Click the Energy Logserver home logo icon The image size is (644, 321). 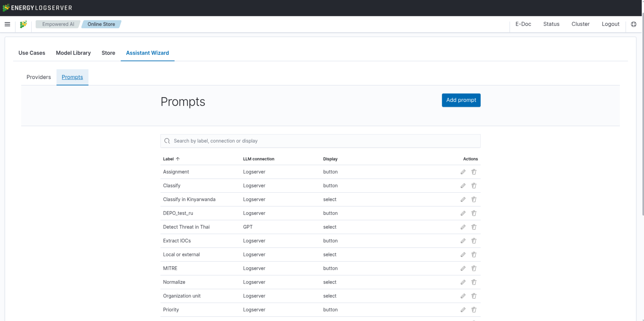(x=23, y=24)
